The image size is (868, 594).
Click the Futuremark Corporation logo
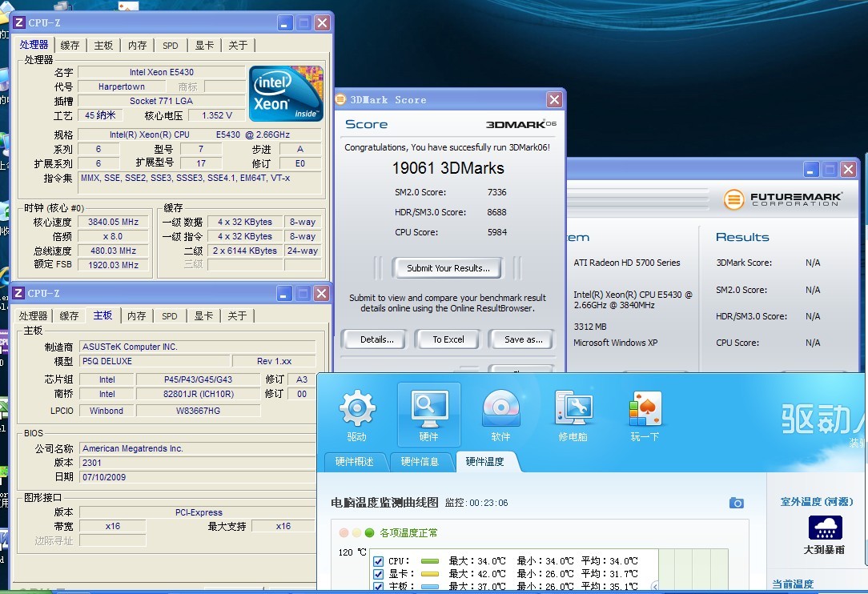pos(783,199)
